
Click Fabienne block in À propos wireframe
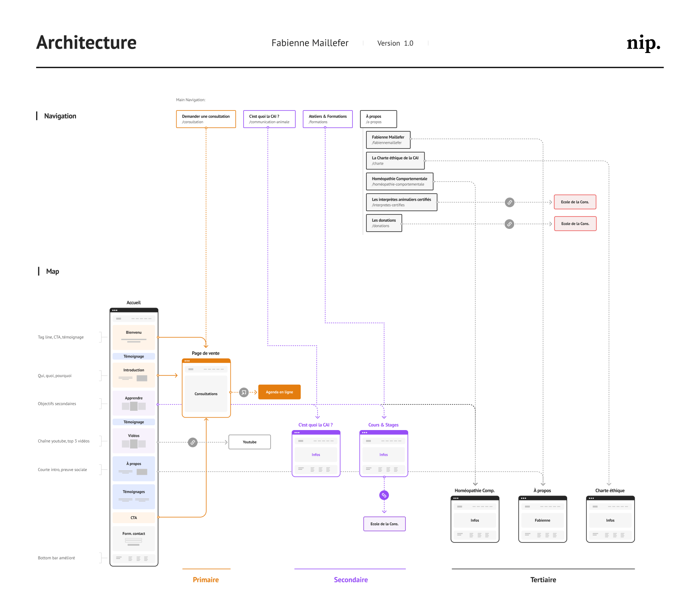543,520
